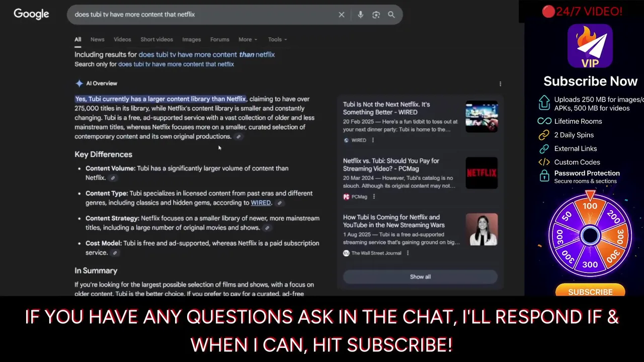
Task: Open AI Overview three-dot options menu
Action: (500, 84)
